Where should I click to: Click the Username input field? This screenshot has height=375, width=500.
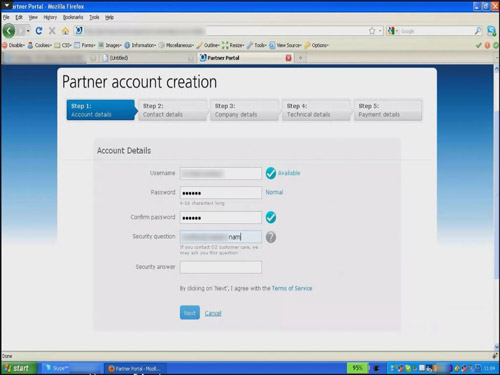pos(221,173)
